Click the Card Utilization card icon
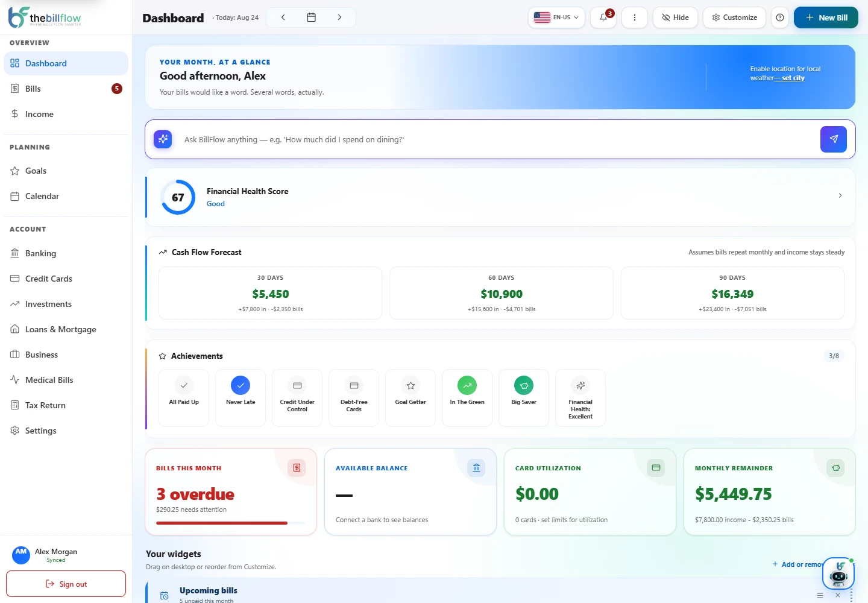Screen dimensions: 868x603 coord(656,468)
